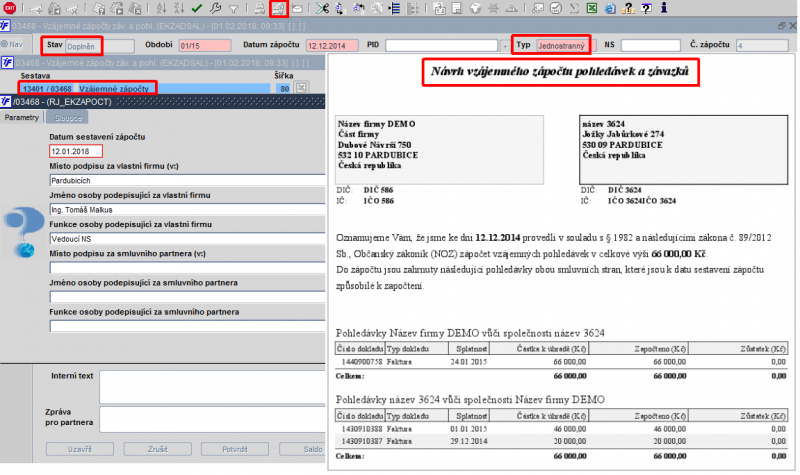800x475 pixels.
Task: Click the sigma sum icon
Action: (574, 8)
